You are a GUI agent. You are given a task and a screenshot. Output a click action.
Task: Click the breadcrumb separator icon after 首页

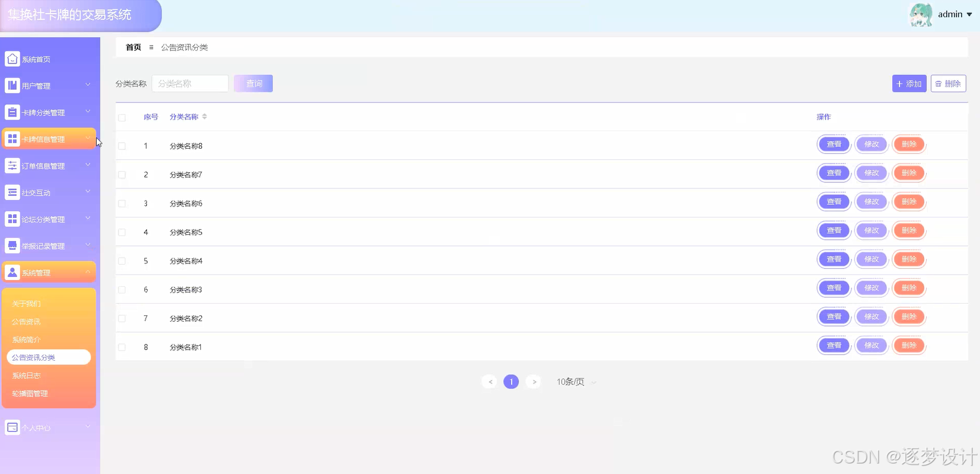point(151,47)
